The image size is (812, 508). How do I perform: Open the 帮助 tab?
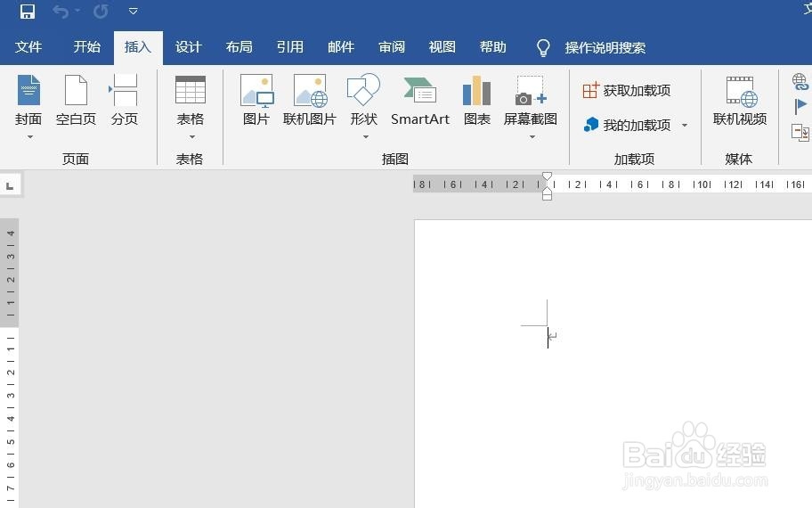point(493,47)
